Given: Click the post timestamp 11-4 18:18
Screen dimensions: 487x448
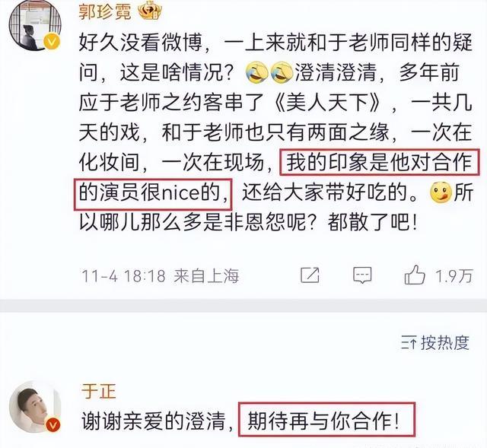Looking at the screenshot, I should click(123, 275).
